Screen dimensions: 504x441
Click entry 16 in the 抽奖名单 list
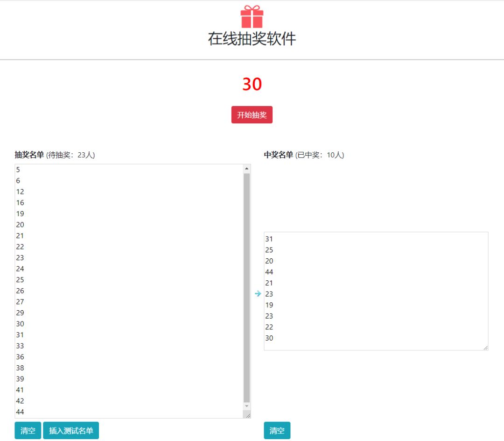point(20,203)
